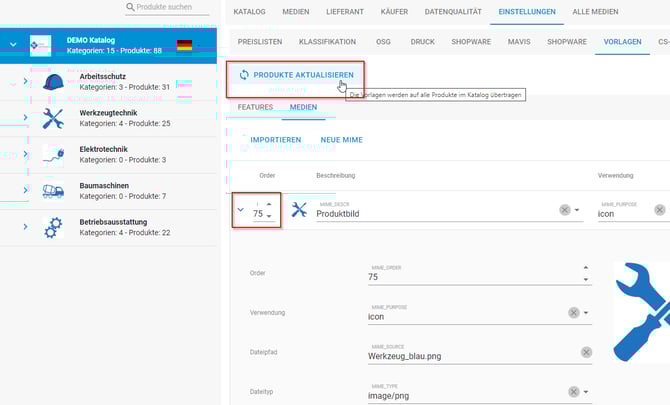Decrease the row order value 75
Image resolution: width=670 pixels, height=405 pixels.
pos(269,216)
